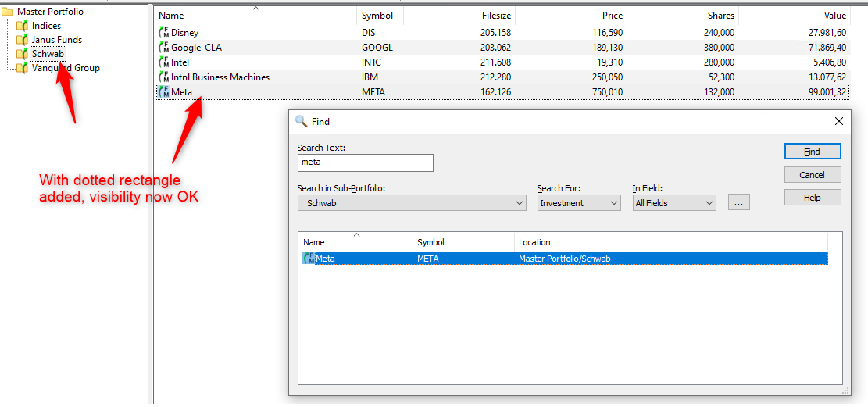Click the META symbol cell in main list
Image resolution: width=868 pixels, height=407 pixels.
(373, 92)
